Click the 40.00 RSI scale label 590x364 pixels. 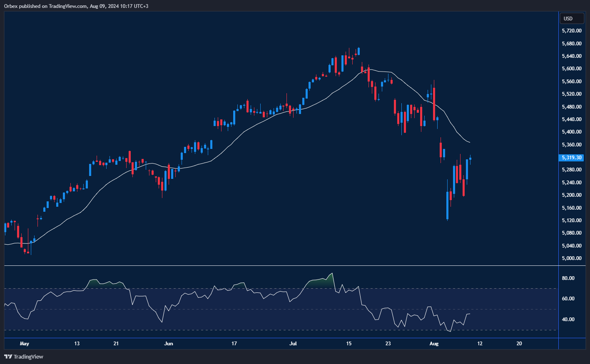pyautogui.click(x=568, y=319)
